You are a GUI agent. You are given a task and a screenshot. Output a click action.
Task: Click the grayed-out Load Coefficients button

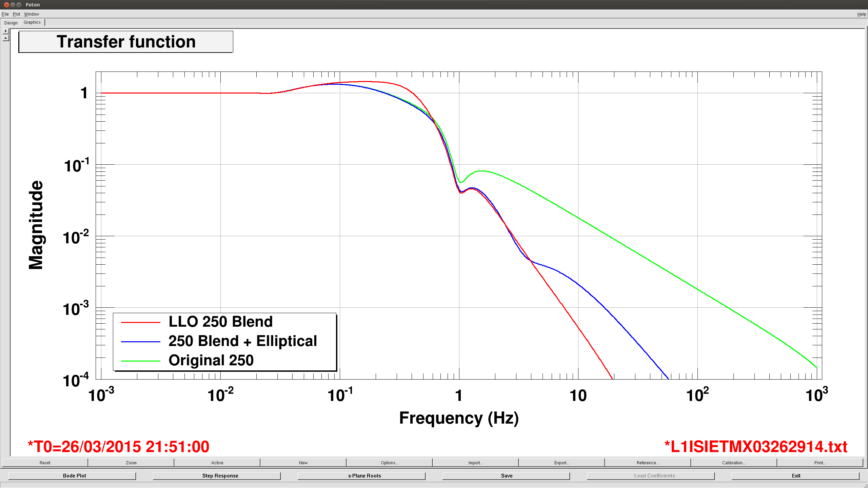point(651,476)
